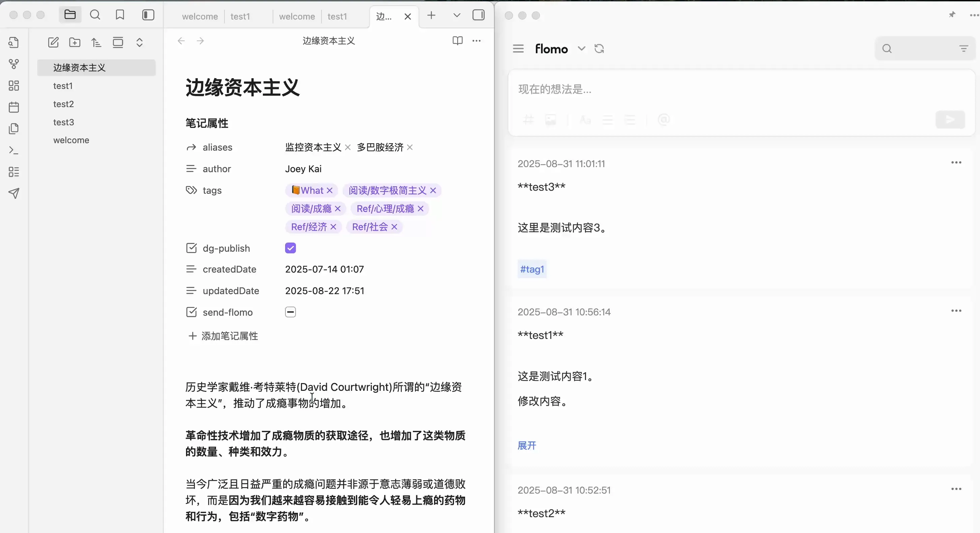This screenshot has height=533, width=980.
Task: Expand or collapse all folders arrows
Action: [139, 42]
